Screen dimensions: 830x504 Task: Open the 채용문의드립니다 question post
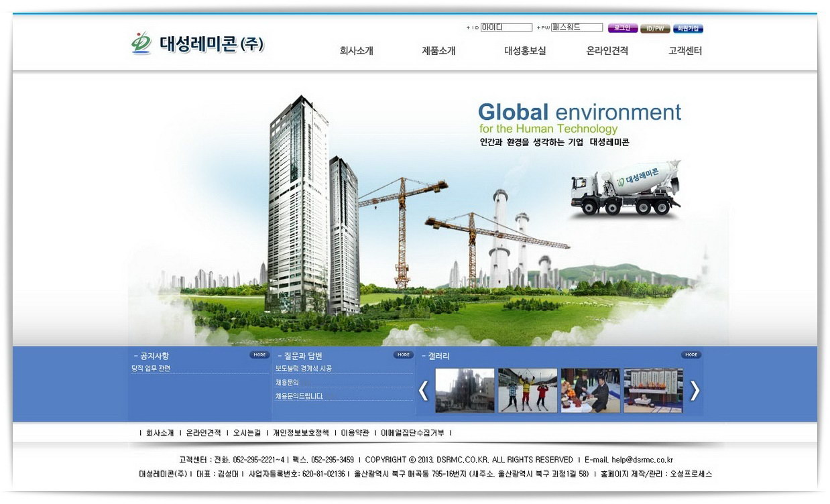coord(299,396)
